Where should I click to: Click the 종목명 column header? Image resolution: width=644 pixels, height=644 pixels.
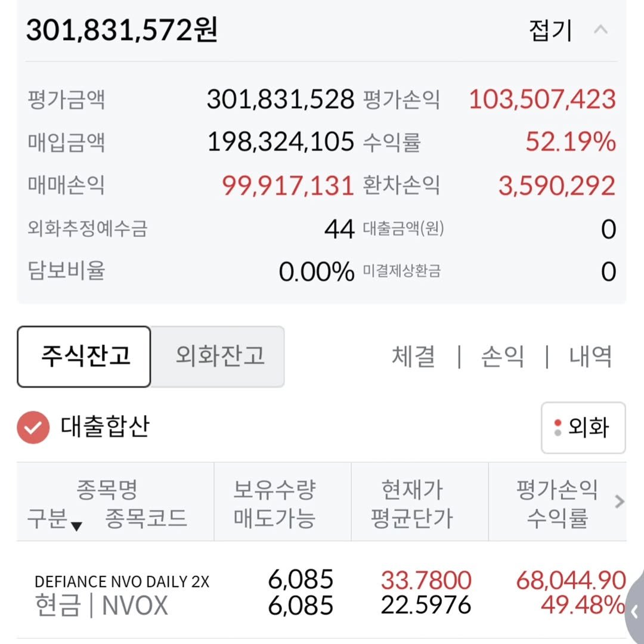107,491
